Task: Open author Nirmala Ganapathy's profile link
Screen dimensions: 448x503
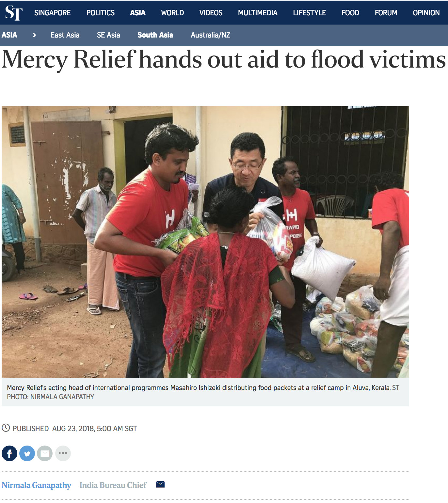Action: [36, 485]
